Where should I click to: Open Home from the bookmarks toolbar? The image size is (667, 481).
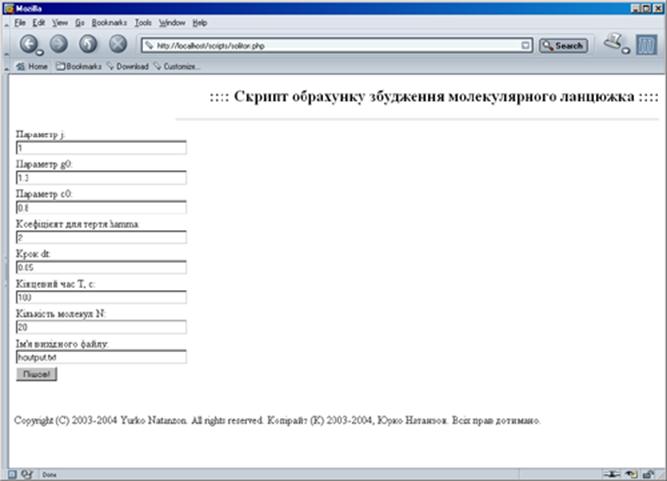pos(32,67)
